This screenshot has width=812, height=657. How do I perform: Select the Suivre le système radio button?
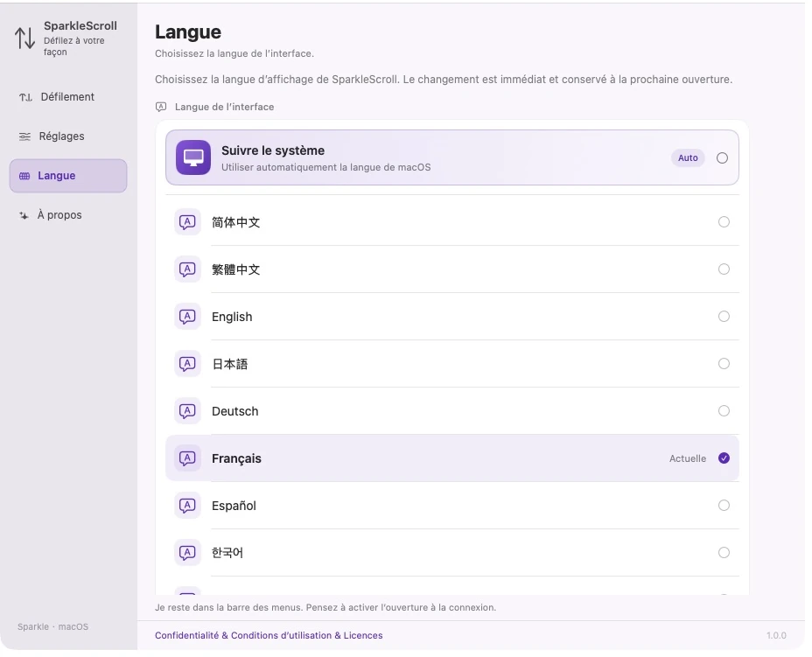(723, 158)
